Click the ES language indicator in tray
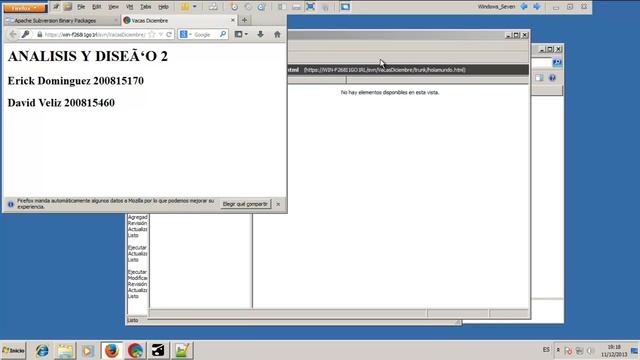This screenshot has height=360, width=640. coord(546,350)
